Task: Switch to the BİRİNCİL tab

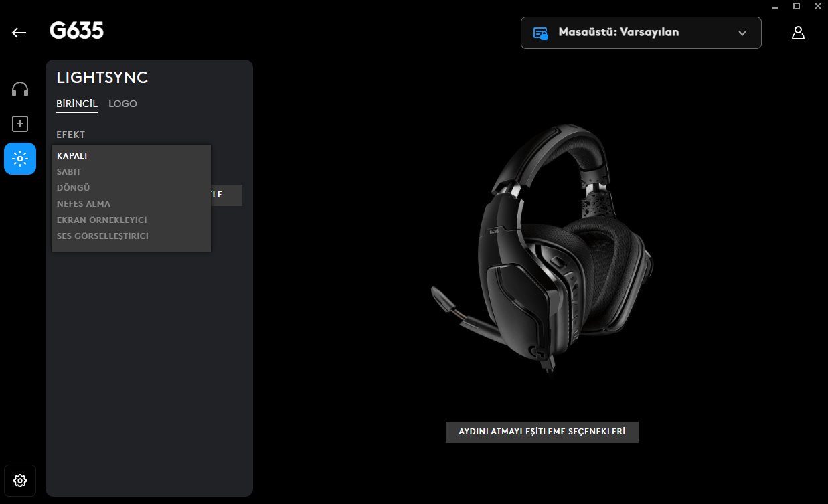Action: coord(77,104)
